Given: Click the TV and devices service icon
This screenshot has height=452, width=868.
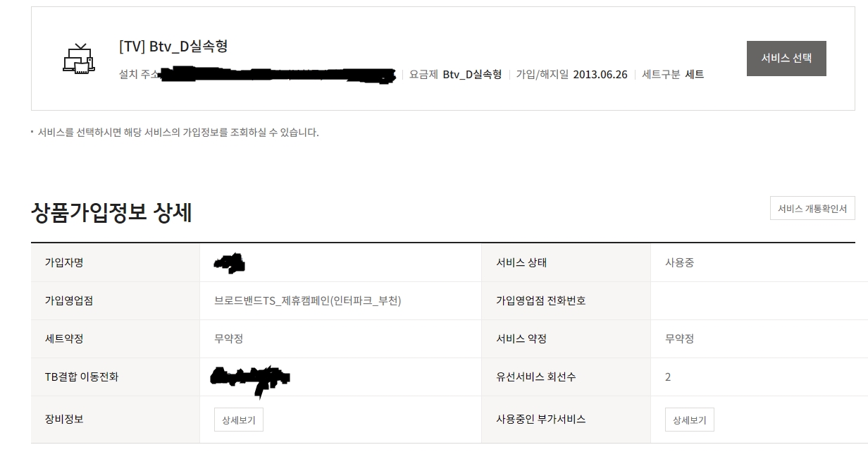Looking at the screenshot, I should click(78, 59).
